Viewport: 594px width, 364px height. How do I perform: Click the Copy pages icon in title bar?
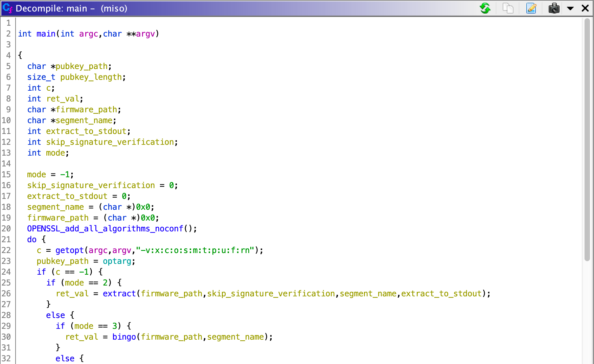[508, 8]
